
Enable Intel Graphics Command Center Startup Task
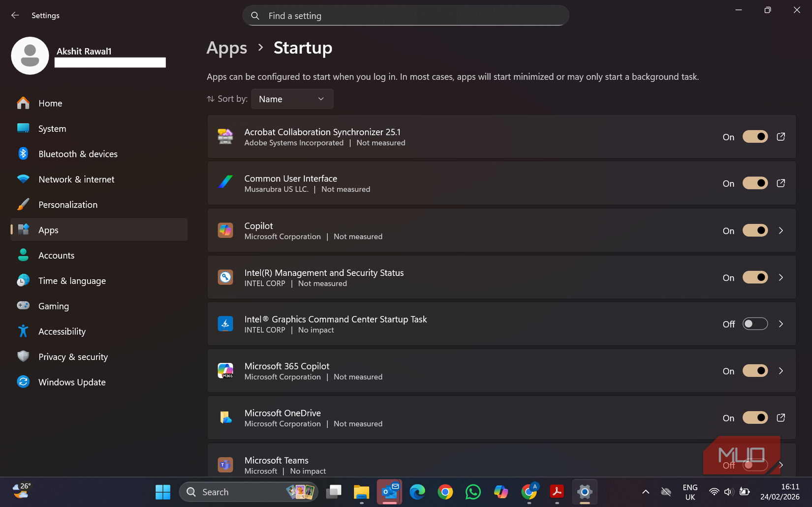(x=754, y=324)
